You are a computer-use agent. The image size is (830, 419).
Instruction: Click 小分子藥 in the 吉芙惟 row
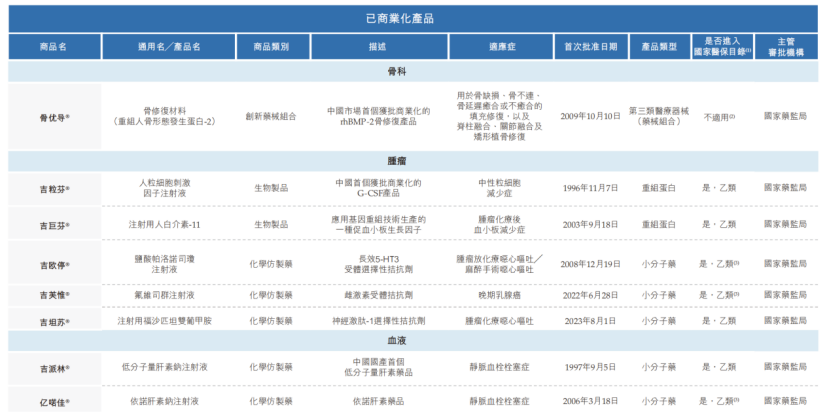[659, 295]
